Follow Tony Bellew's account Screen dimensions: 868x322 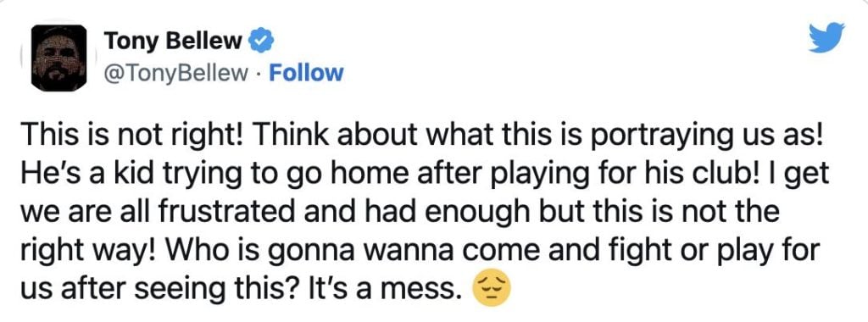[306, 73]
